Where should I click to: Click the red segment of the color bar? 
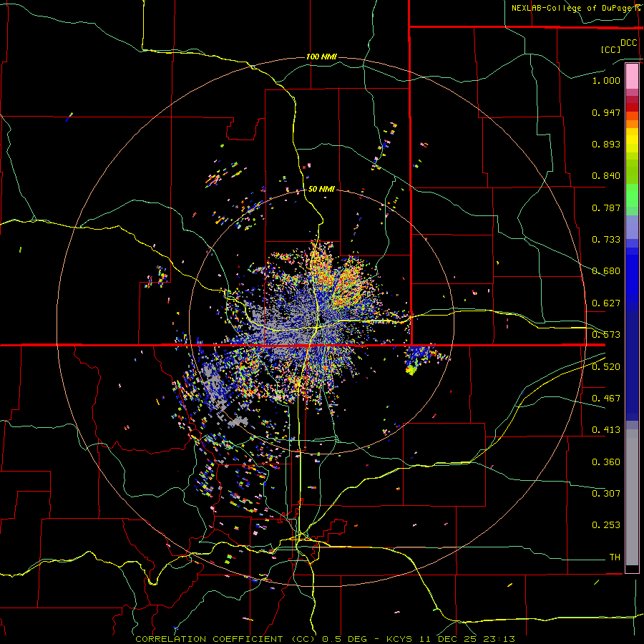(x=632, y=107)
